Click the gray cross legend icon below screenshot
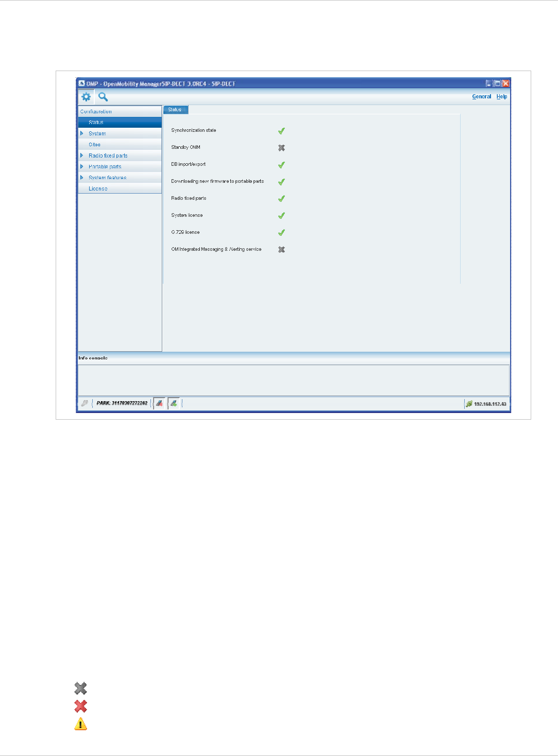Viewport: 558px width, 756px height. [80, 688]
